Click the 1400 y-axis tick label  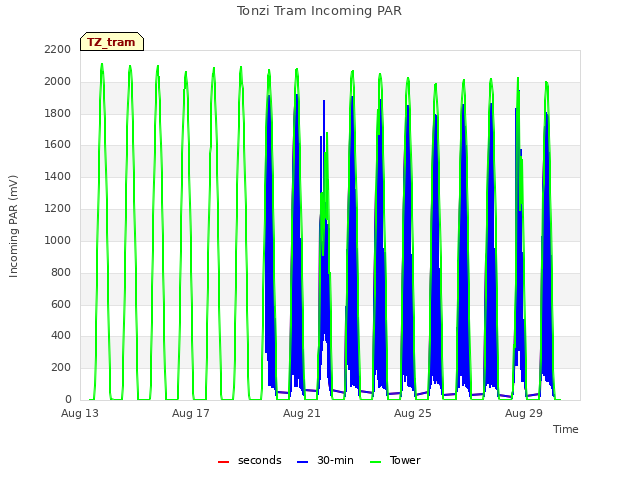pyautogui.click(x=58, y=176)
